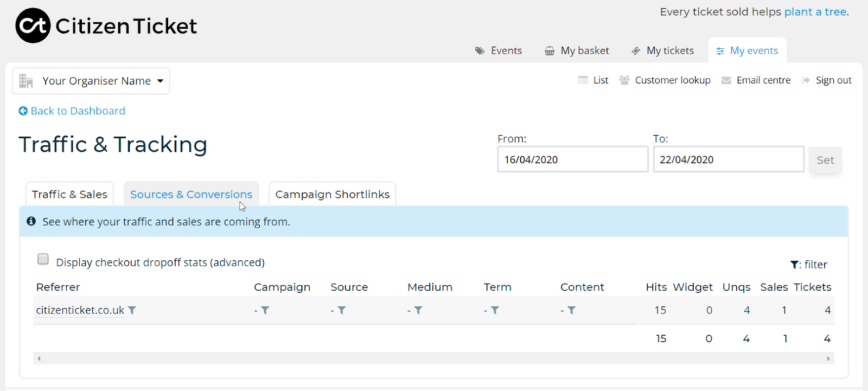Open the plant a tree link
868x391 pixels.
pyautogui.click(x=815, y=12)
